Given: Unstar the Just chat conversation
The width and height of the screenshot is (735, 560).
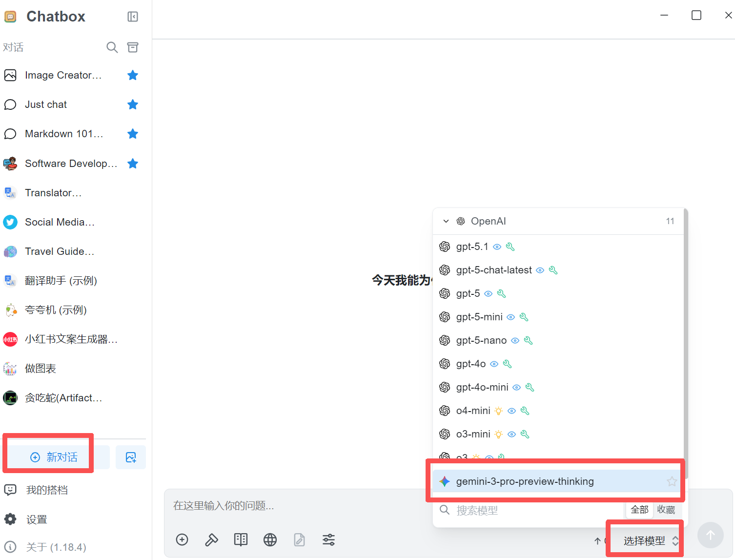Looking at the screenshot, I should pyautogui.click(x=133, y=104).
